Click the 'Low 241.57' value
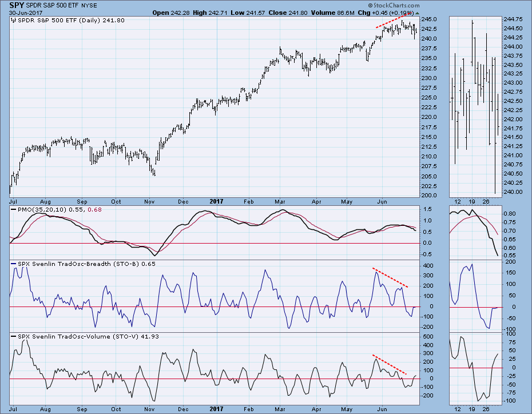Viewport: 532px width, 414px height. coord(248,13)
